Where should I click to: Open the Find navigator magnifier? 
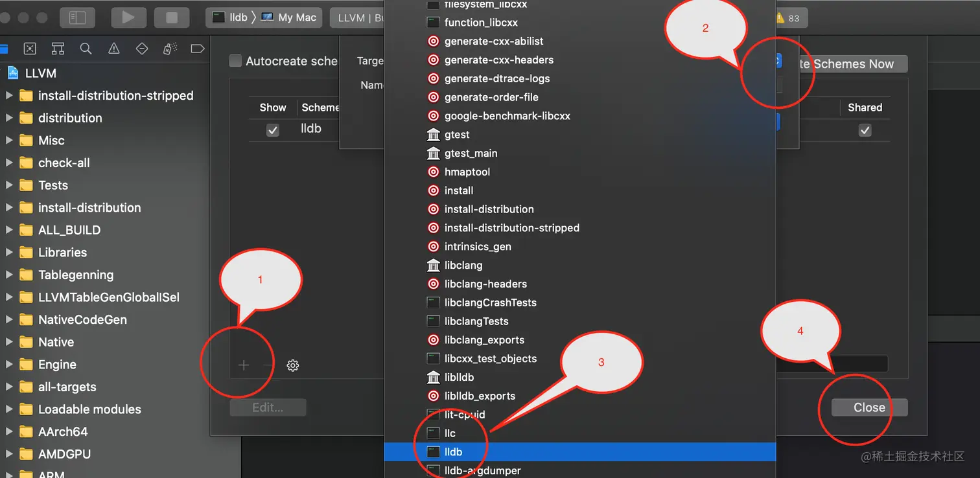pos(86,49)
